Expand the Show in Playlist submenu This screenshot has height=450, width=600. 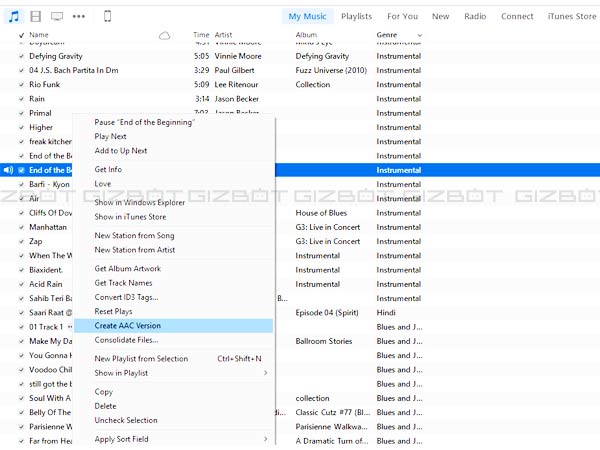tap(265, 373)
